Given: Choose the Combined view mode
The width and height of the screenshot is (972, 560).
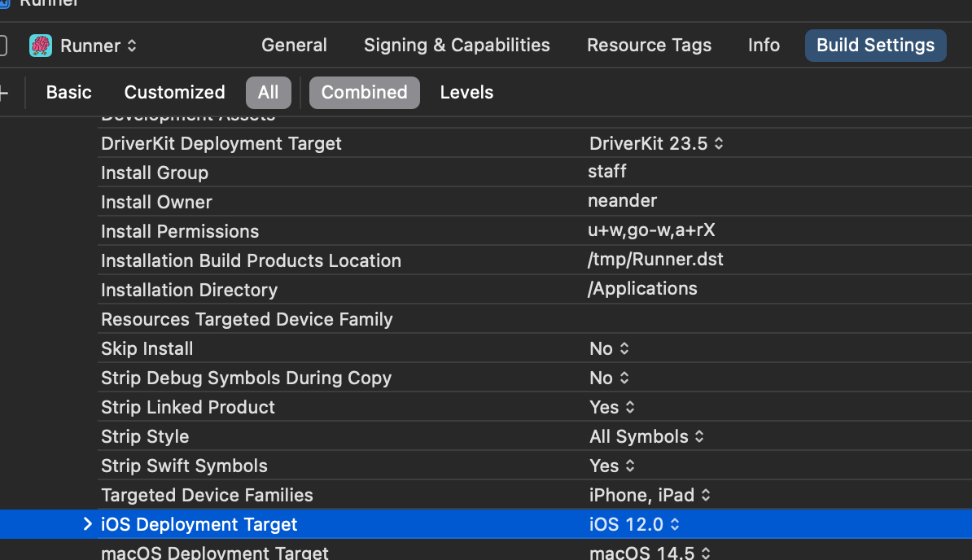Looking at the screenshot, I should pos(365,92).
